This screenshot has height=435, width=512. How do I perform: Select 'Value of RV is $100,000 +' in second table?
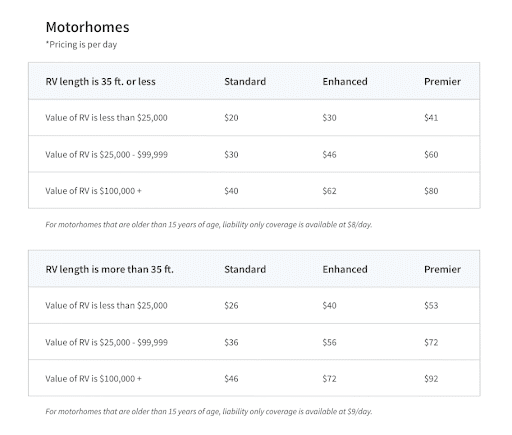tap(93, 379)
